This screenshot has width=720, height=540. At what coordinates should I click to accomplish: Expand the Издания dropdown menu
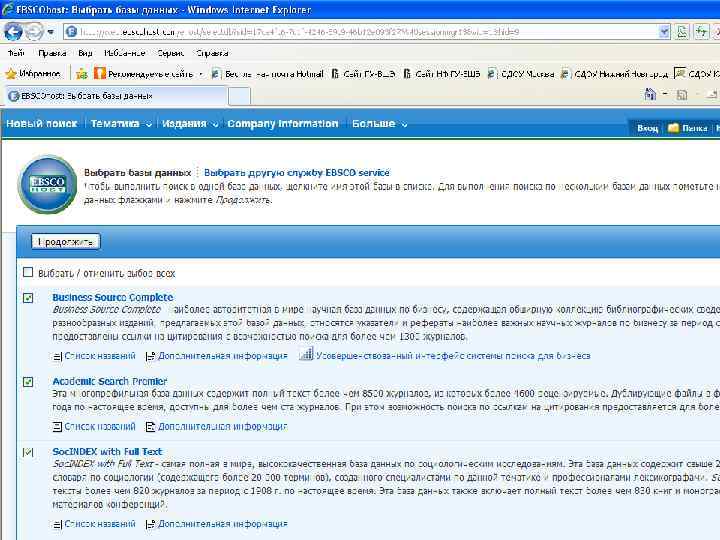click(x=189, y=124)
